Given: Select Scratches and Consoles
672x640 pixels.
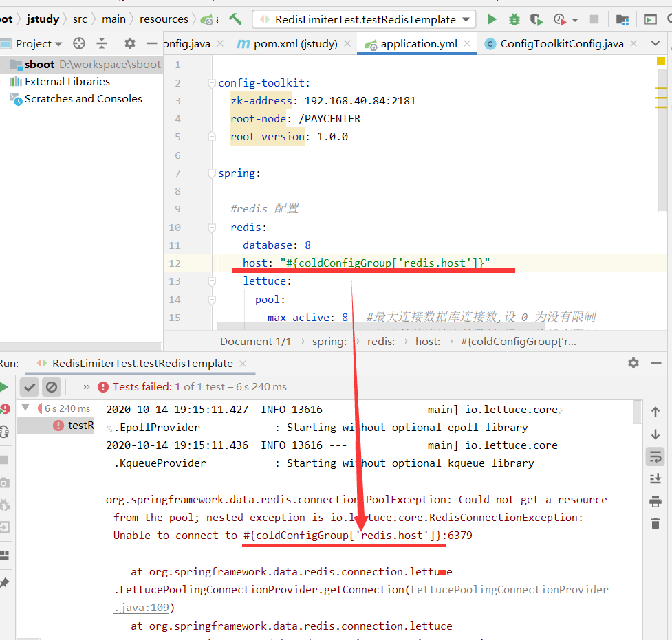Looking at the screenshot, I should pos(83,99).
